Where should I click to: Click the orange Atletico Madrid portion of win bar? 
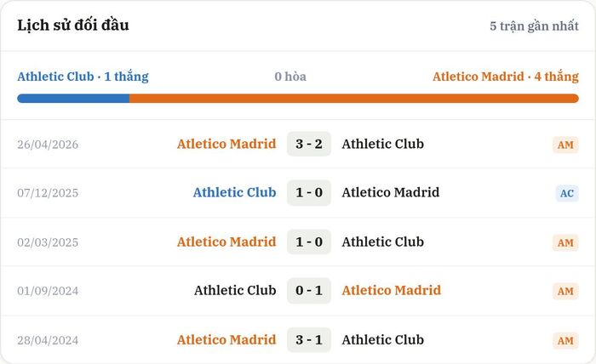click(x=354, y=99)
